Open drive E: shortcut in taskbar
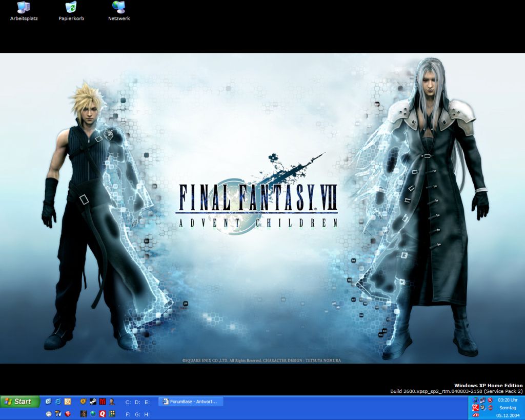Screen dimensions: 525x420 pos(147,402)
